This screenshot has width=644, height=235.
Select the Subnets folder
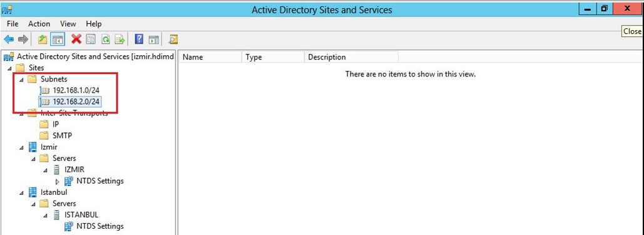coord(53,78)
